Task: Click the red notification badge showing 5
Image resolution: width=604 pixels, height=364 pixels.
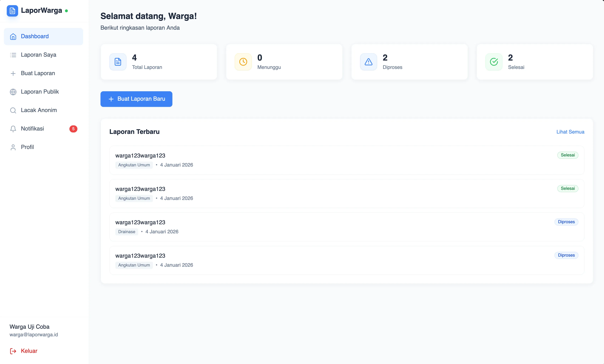Action: (x=73, y=129)
